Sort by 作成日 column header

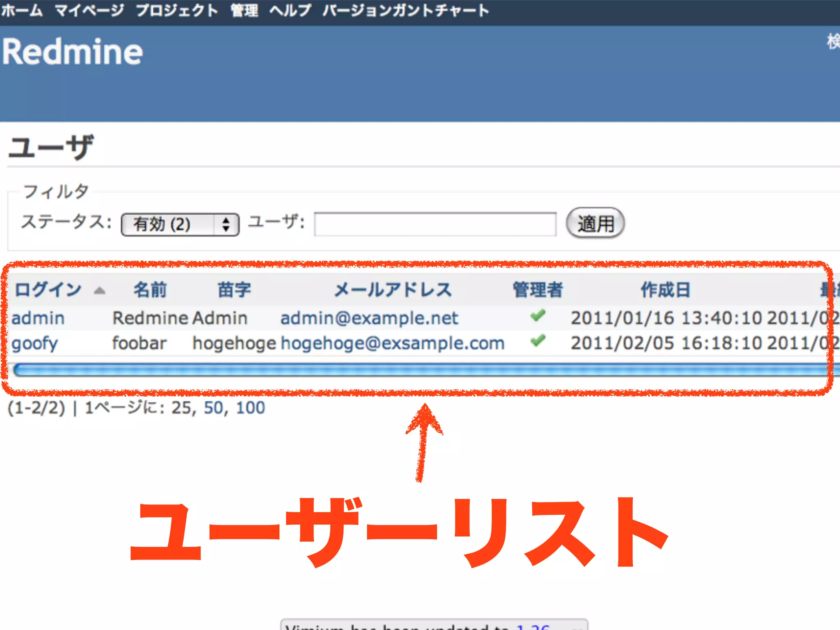(665, 290)
